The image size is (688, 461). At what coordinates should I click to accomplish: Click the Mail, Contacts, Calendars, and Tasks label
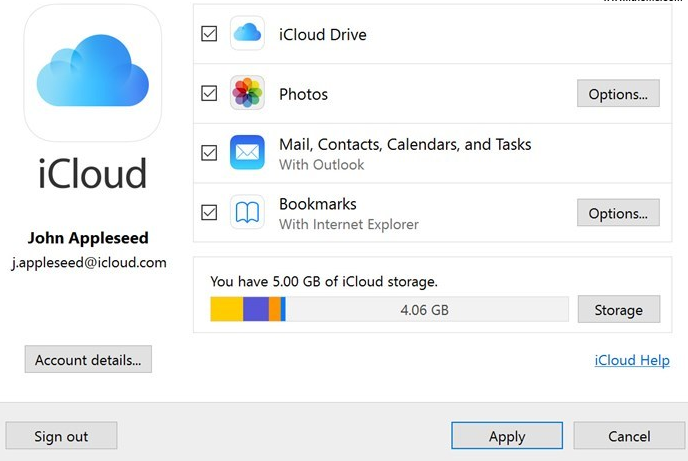(x=405, y=144)
